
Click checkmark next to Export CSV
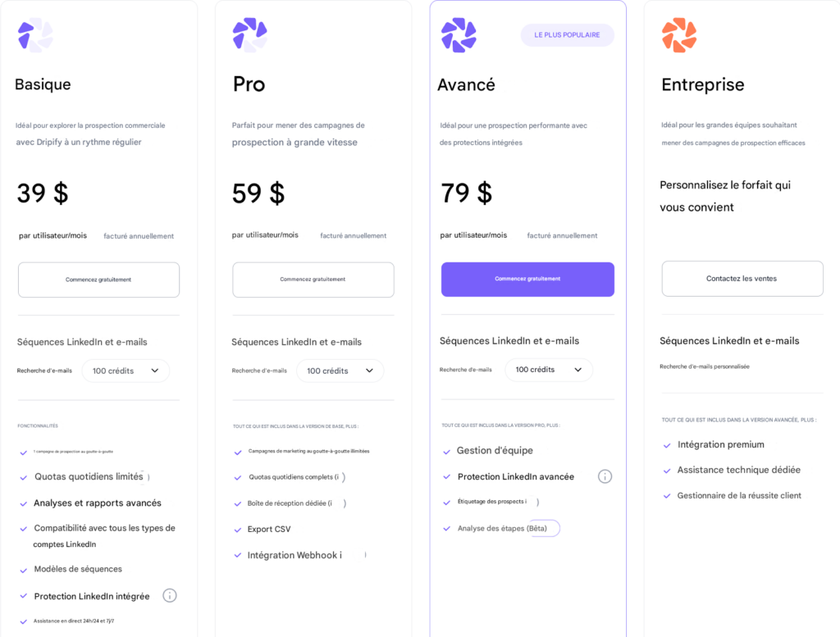[238, 530]
